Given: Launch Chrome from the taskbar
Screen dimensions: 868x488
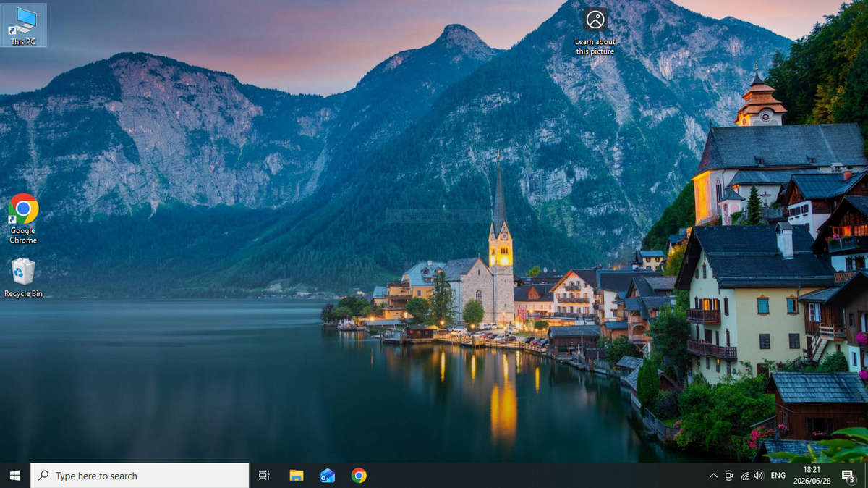Looking at the screenshot, I should click(359, 476).
